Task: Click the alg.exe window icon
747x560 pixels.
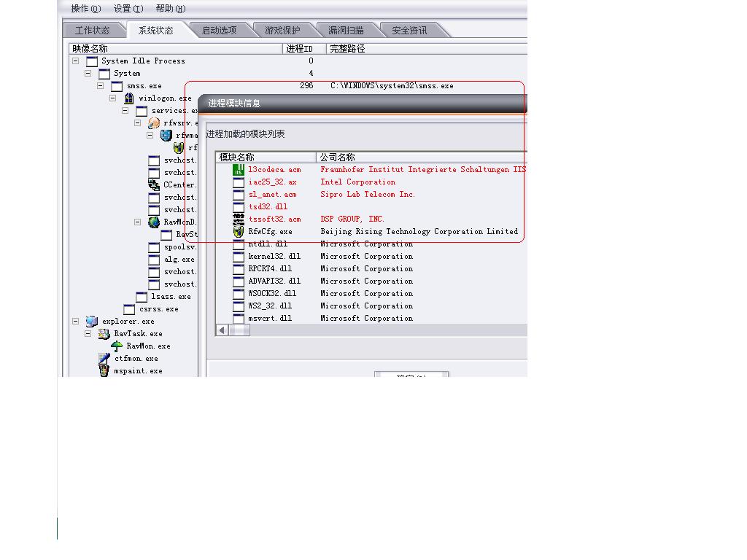Action: pyautogui.click(x=154, y=259)
